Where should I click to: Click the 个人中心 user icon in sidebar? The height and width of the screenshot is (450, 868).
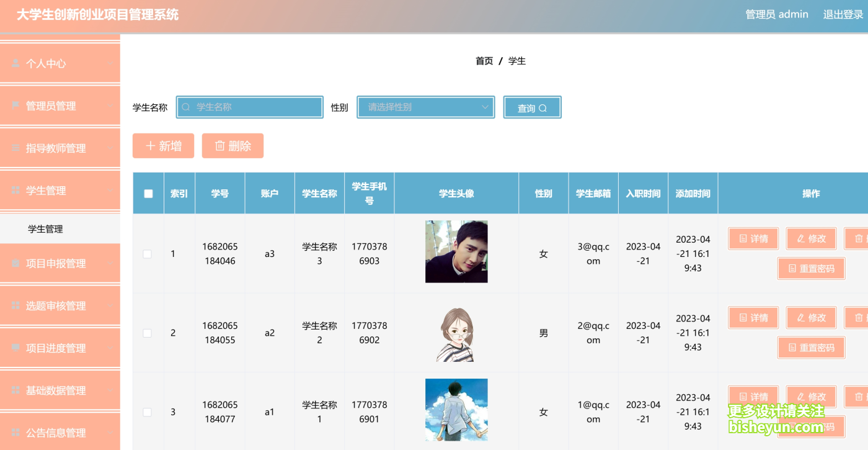[15, 63]
